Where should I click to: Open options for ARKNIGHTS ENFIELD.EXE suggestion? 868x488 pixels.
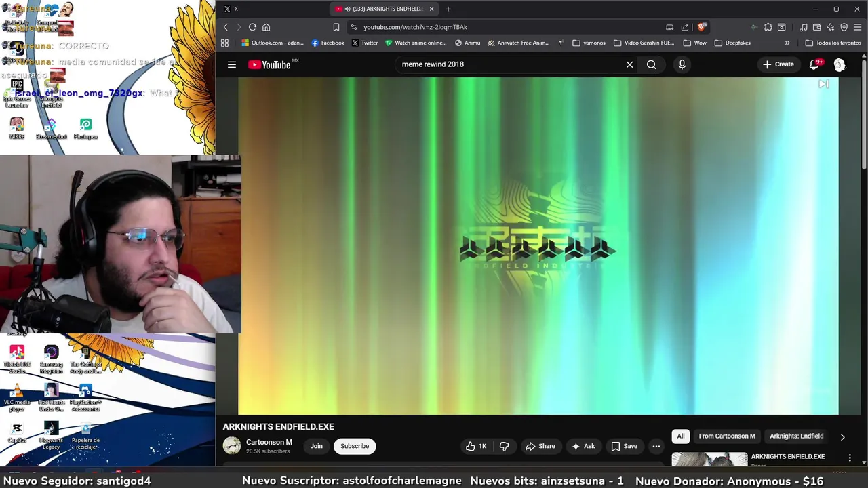[x=850, y=458]
